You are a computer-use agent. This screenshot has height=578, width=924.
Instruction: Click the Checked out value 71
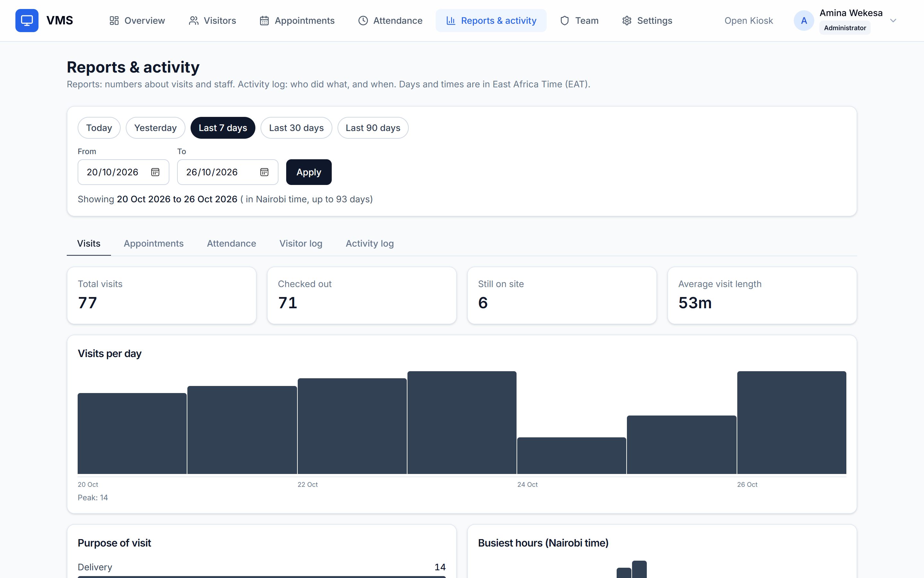[x=287, y=303]
